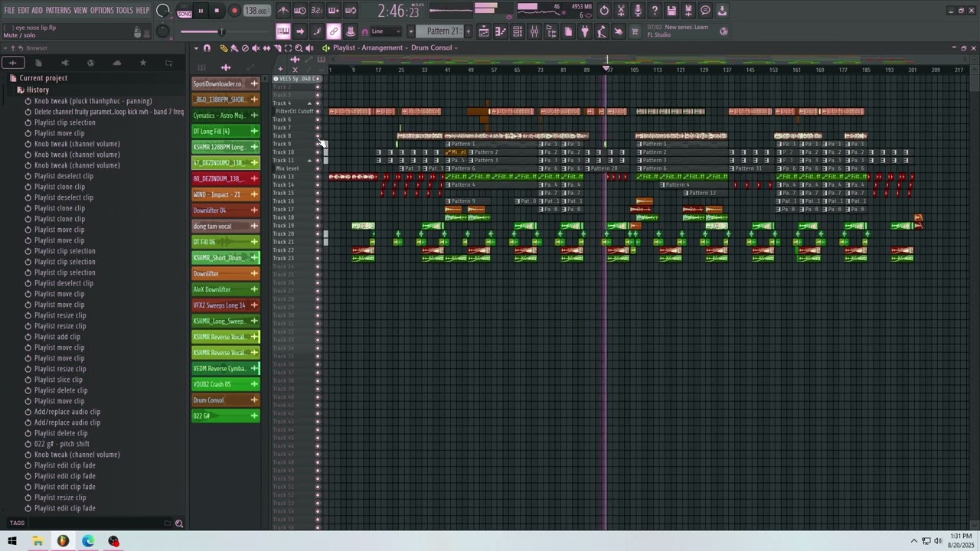This screenshot has height=551, width=980.
Task: Toggle the 3.2.1 countdown before recording
Action: tap(316, 11)
